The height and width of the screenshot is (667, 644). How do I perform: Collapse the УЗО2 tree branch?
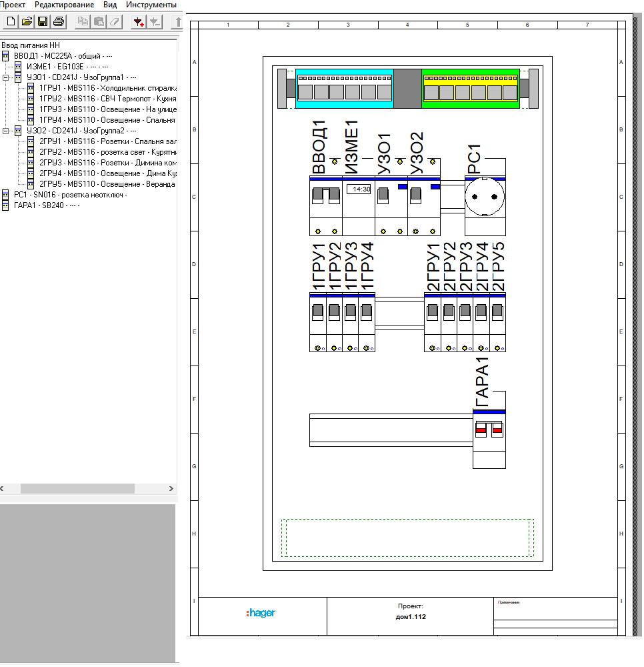tap(6, 131)
